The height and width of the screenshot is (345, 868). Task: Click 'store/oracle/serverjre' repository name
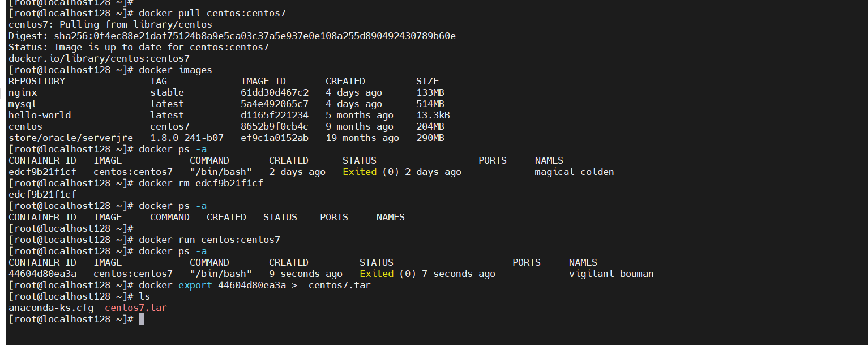tap(71, 138)
